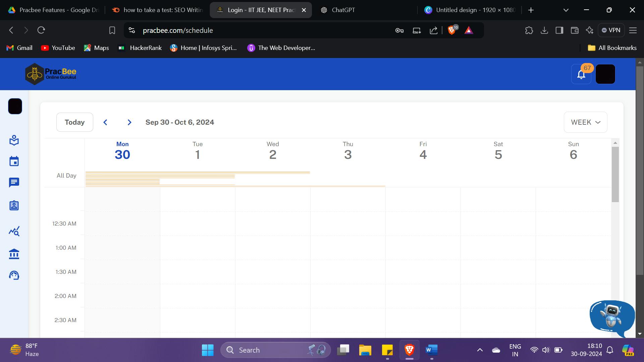Select the analytics performance icon

point(14,231)
